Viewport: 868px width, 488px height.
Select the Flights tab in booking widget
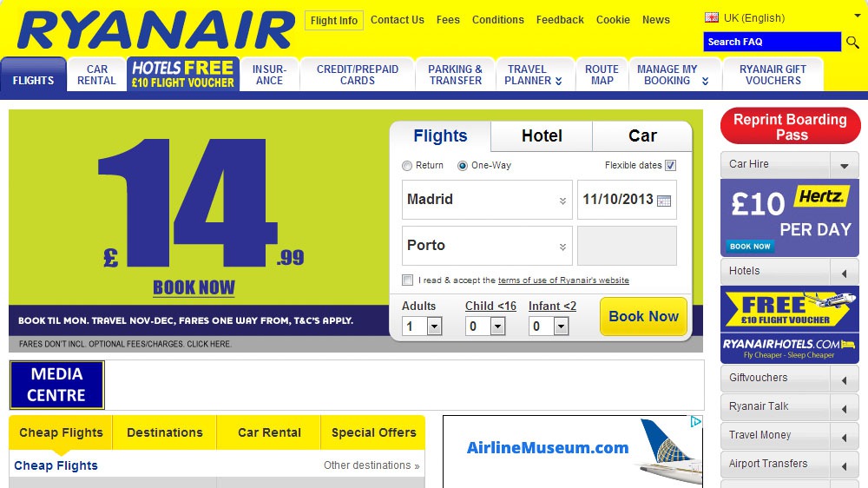pos(440,136)
